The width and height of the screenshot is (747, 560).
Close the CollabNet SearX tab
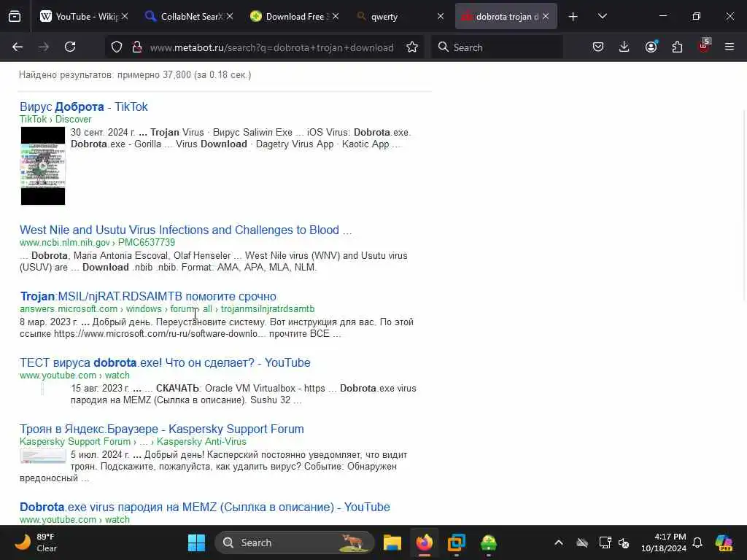230,16
